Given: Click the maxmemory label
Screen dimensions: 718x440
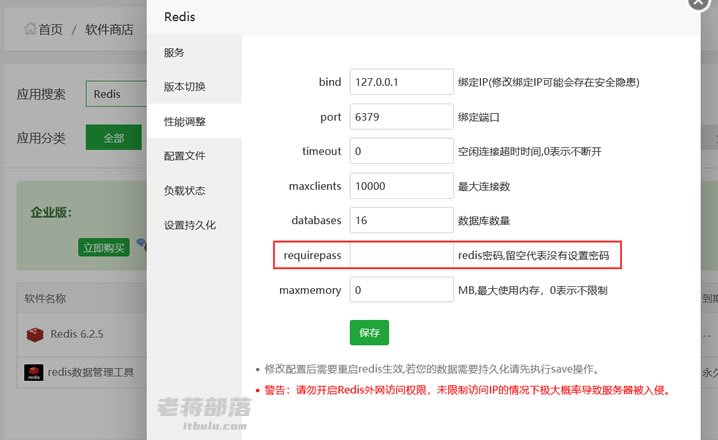Looking at the screenshot, I should 310,290.
